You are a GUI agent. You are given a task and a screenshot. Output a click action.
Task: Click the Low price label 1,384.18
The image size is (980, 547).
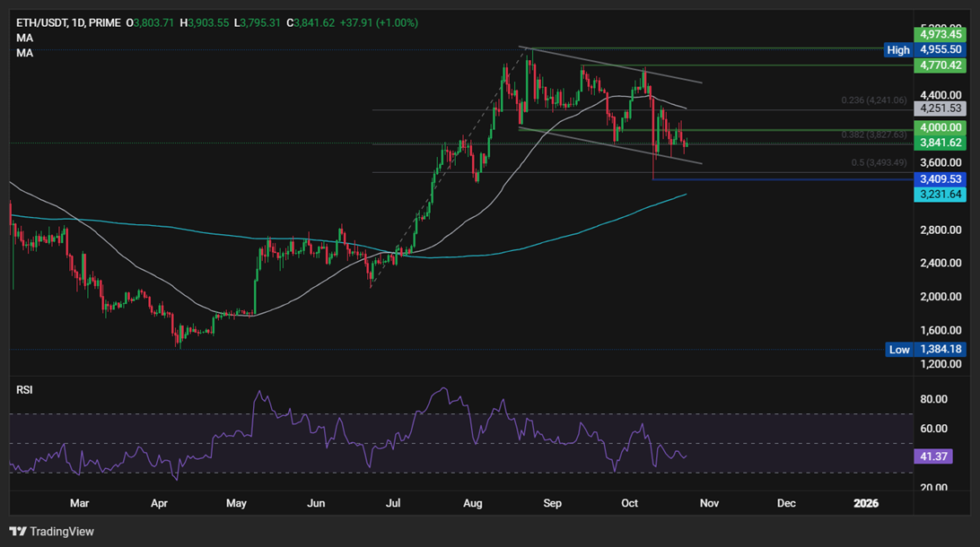(940, 350)
